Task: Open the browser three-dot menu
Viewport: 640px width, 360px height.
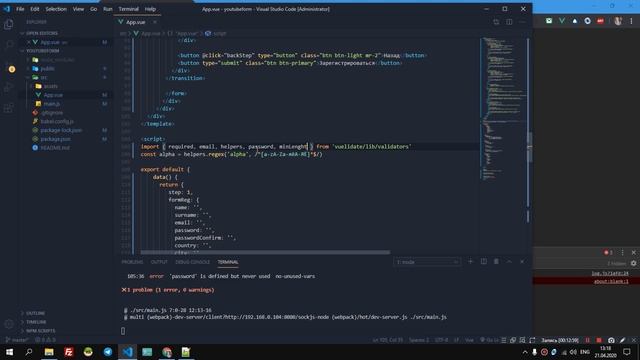Action: [x=631, y=21]
